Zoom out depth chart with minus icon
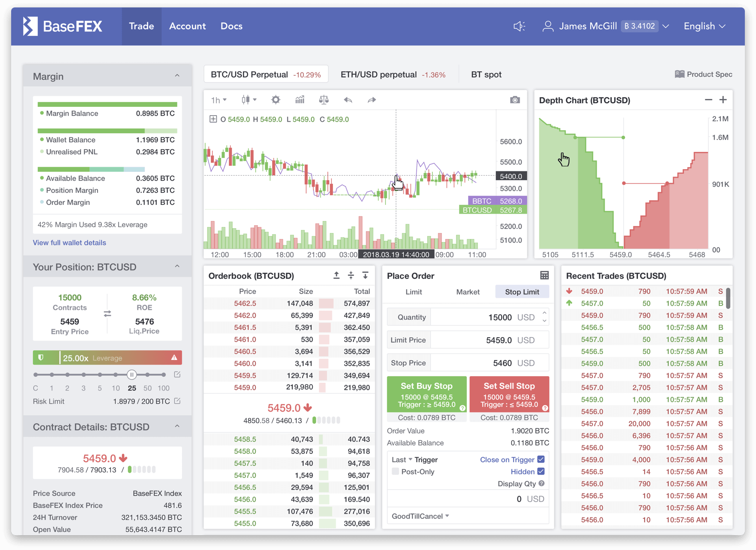 [x=708, y=100]
